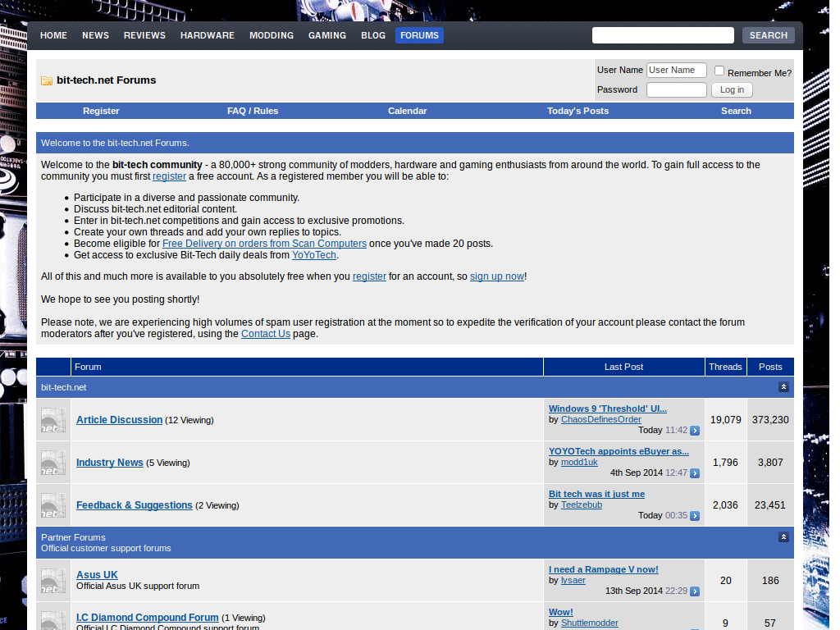Viewport: 840px width, 630px height.
Task: Open Today's Posts in forum menu
Action: tap(578, 111)
